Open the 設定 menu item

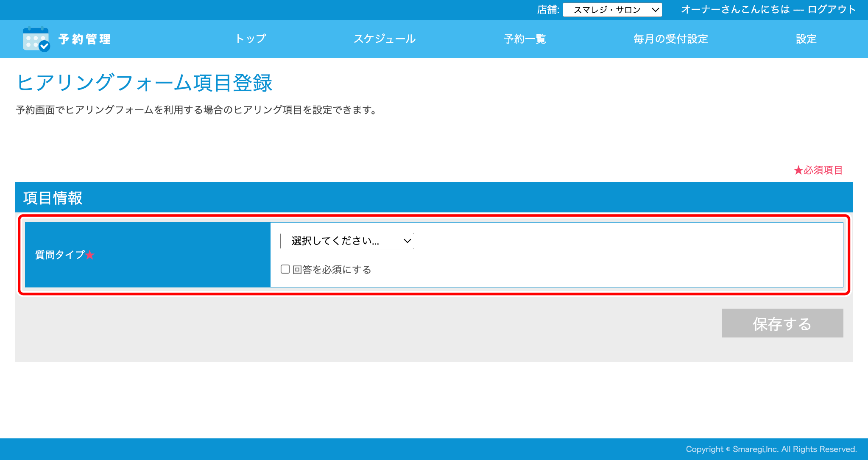(x=805, y=39)
